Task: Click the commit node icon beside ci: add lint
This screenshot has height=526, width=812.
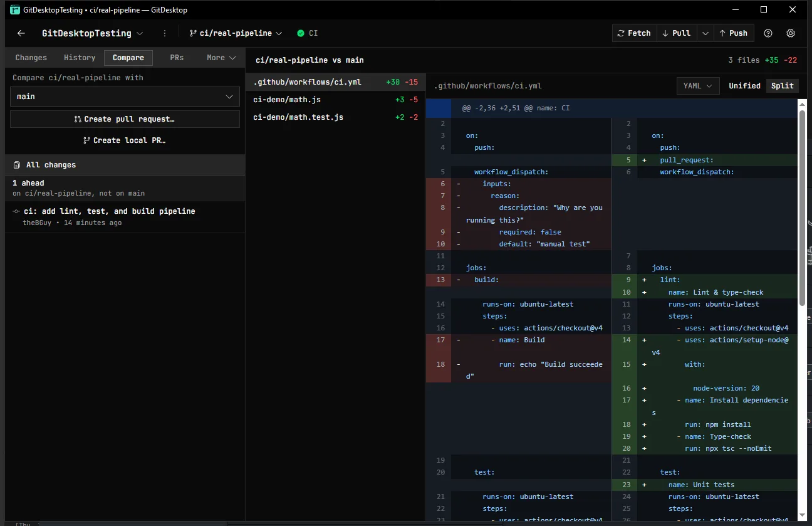Action: tap(16, 211)
